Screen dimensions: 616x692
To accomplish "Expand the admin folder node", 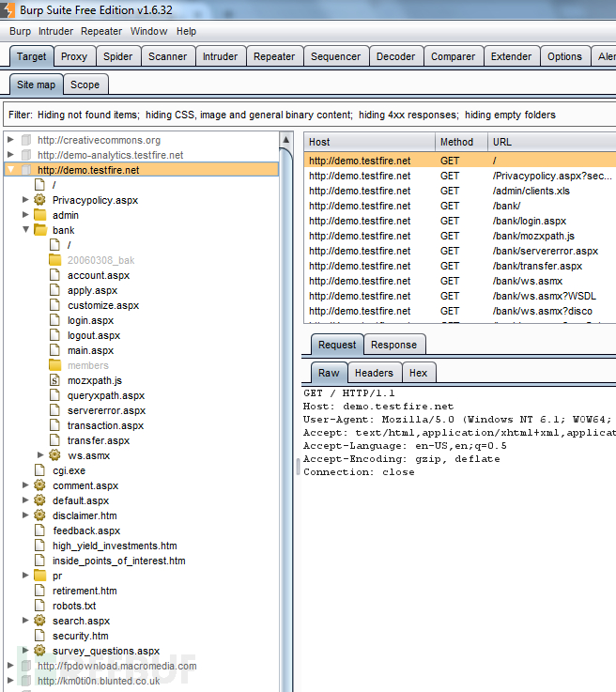I will pyautogui.click(x=25, y=214).
